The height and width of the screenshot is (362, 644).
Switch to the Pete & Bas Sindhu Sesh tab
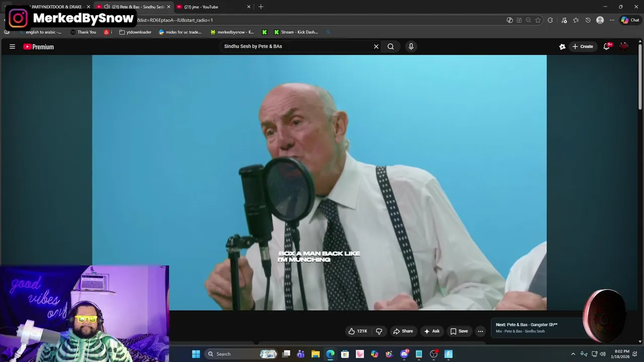[134, 7]
